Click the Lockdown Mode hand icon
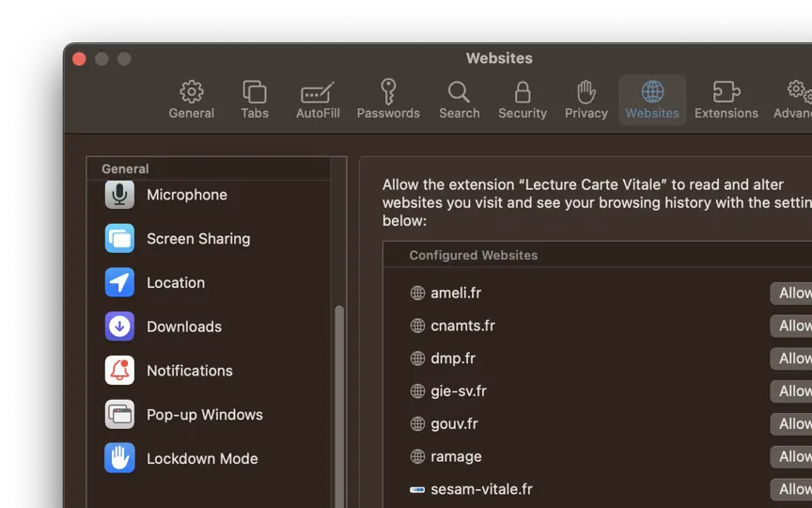 point(119,458)
